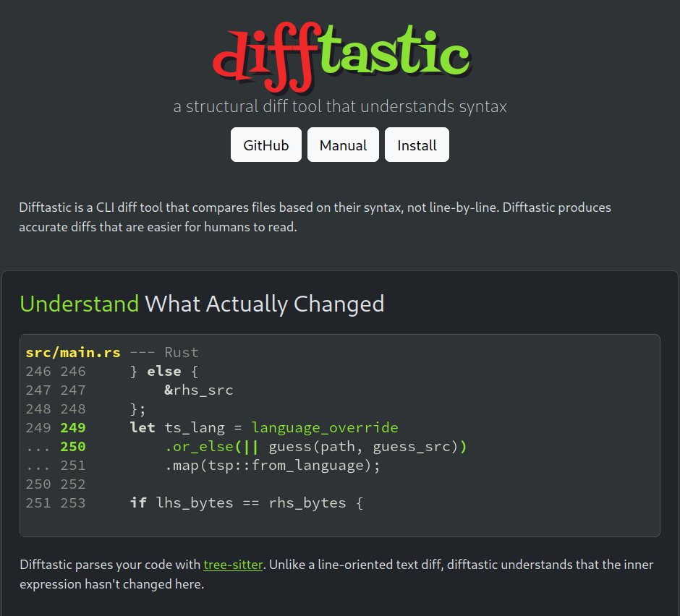
Task: Follow the tree-sitter link
Action: (x=233, y=565)
